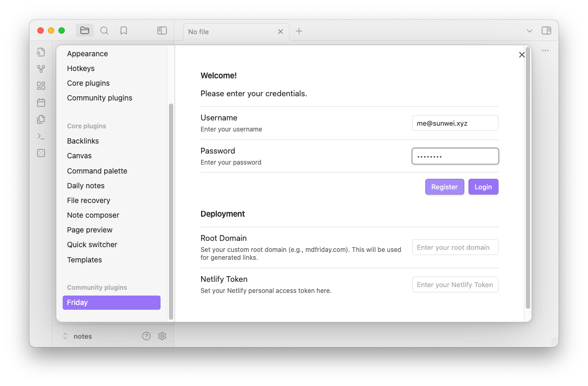Screen dimensions: 588x386
Task: Toggle the right sidebar panel icon
Action: (x=546, y=31)
